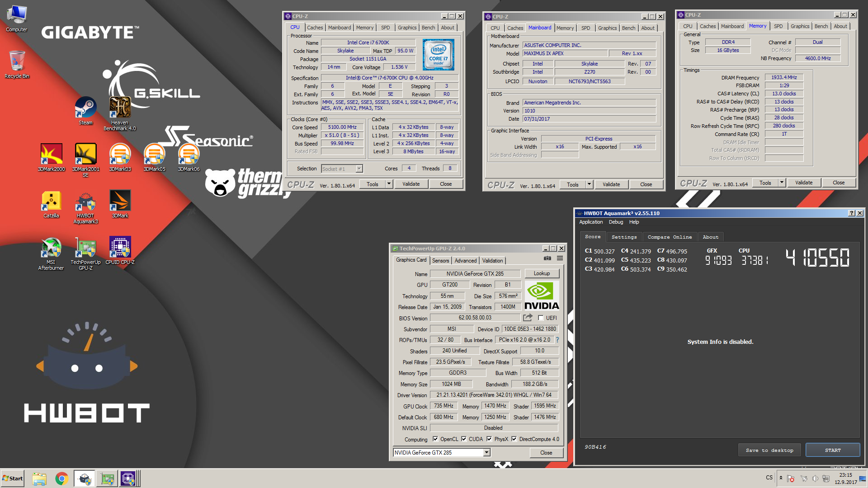Open Tools dropdown arrow in the Memory window

pyautogui.click(x=782, y=183)
